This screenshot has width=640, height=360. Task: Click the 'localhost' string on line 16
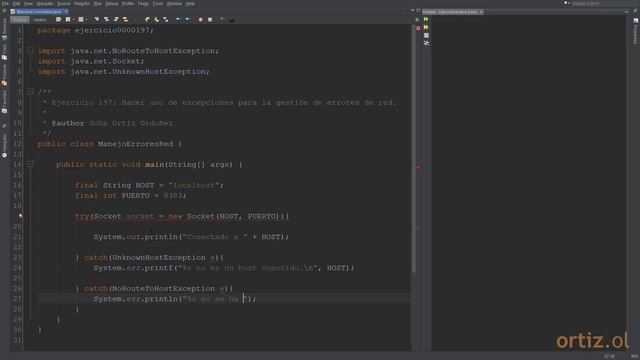[x=193, y=185]
